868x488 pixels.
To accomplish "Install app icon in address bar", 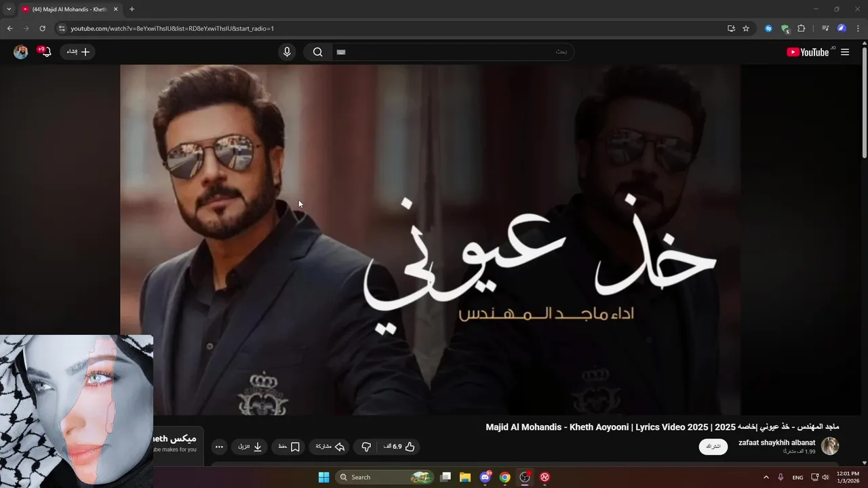I will click(731, 28).
